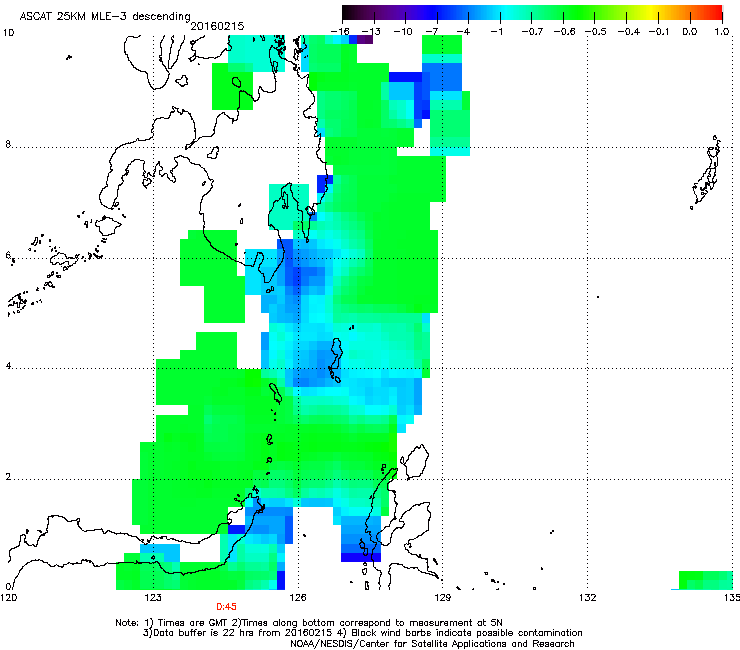Click colorbar tick label -0.4
Image resolution: width=740 pixels, height=650 pixels.
pos(628,32)
